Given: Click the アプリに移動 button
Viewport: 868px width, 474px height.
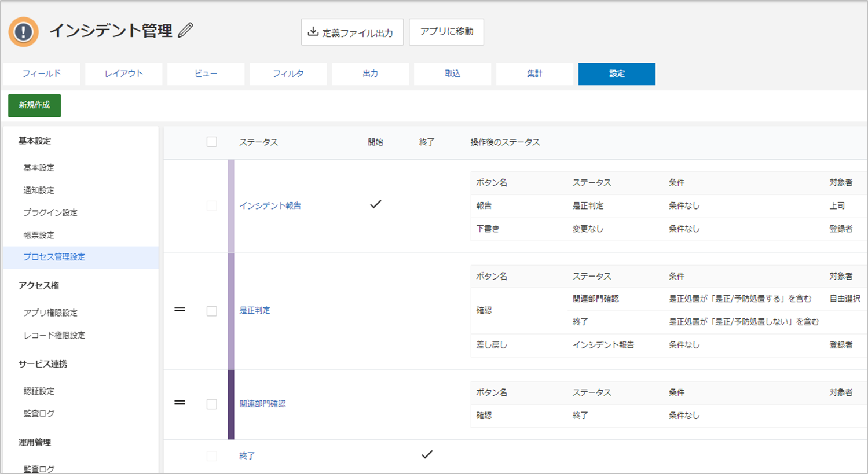Looking at the screenshot, I should (x=446, y=32).
